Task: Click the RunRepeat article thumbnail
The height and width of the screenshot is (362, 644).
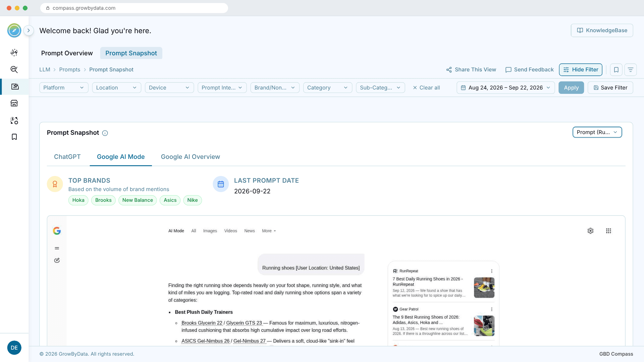Action: (x=484, y=288)
